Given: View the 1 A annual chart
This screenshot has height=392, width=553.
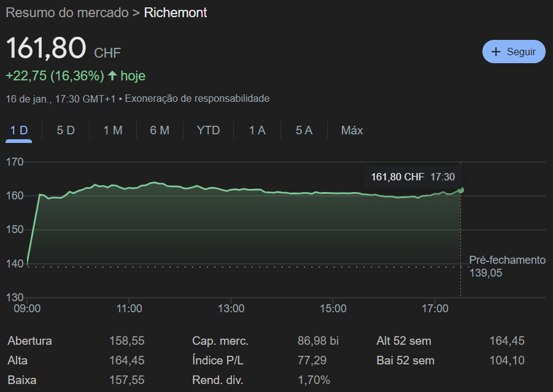Looking at the screenshot, I should 257,130.
